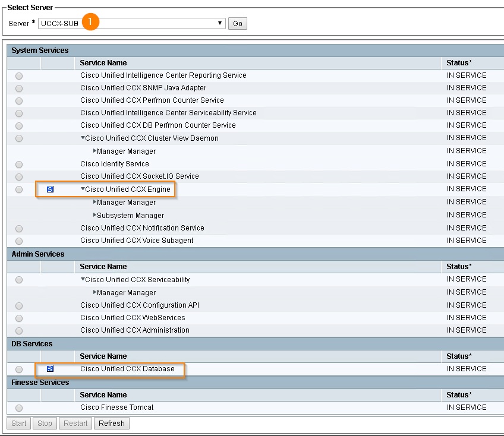Click the Stop button
Image resolution: width=504 pixels, height=436 pixels.
(45, 423)
